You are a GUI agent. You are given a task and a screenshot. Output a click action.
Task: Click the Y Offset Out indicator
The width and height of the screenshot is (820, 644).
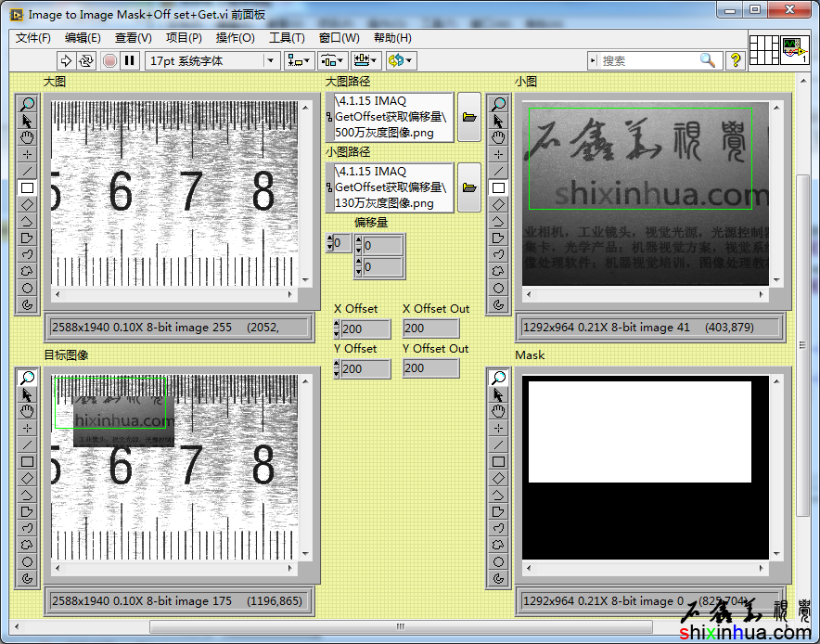point(431,367)
